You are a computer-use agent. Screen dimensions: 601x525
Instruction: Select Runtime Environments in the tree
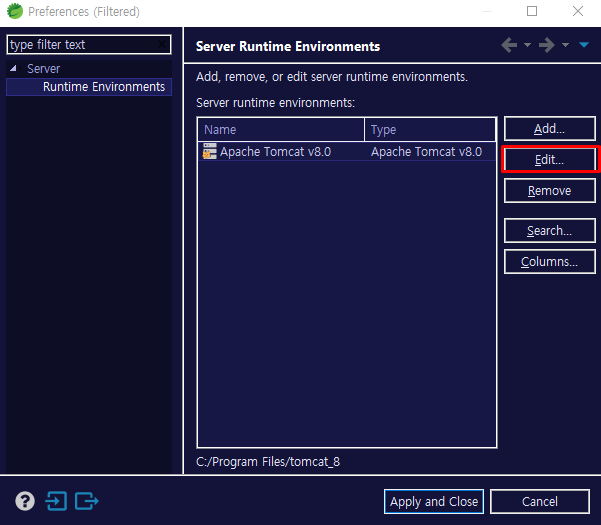point(89,87)
